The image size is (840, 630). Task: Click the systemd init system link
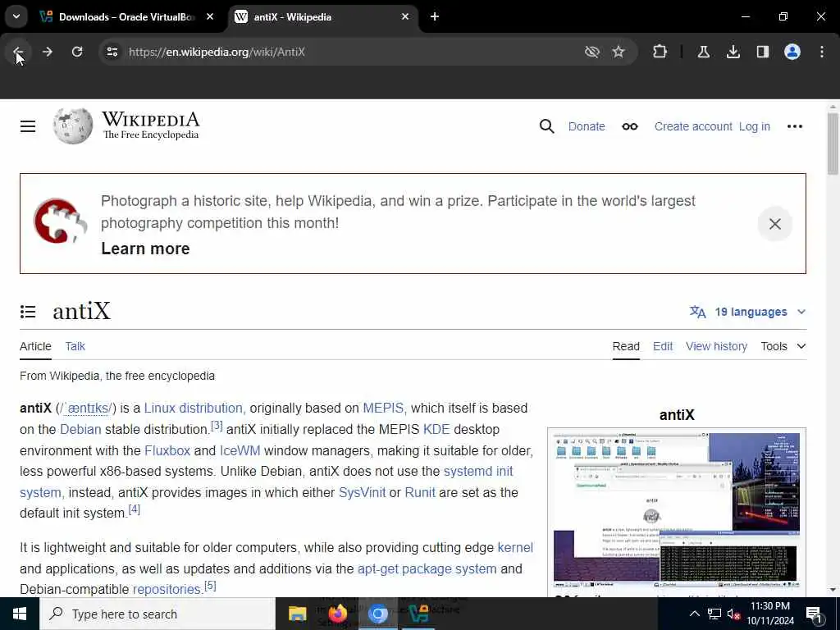click(x=478, y=472)
